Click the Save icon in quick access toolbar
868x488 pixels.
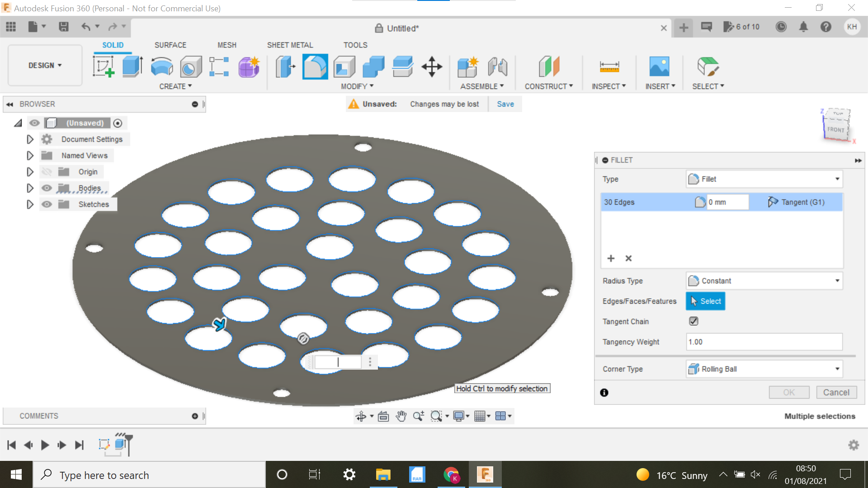coord(63,27)
